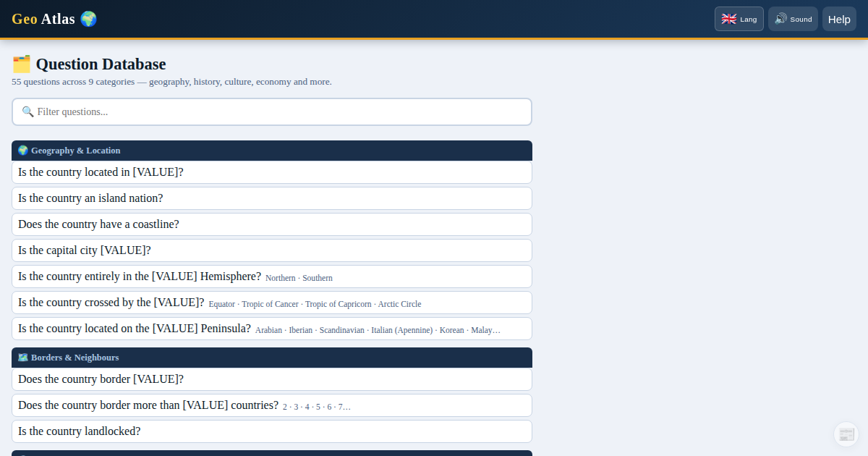Select 'Is the country located in [VALUE]?'
The height and width of the screenshot is (456, 868).
[x=272, y=172]
